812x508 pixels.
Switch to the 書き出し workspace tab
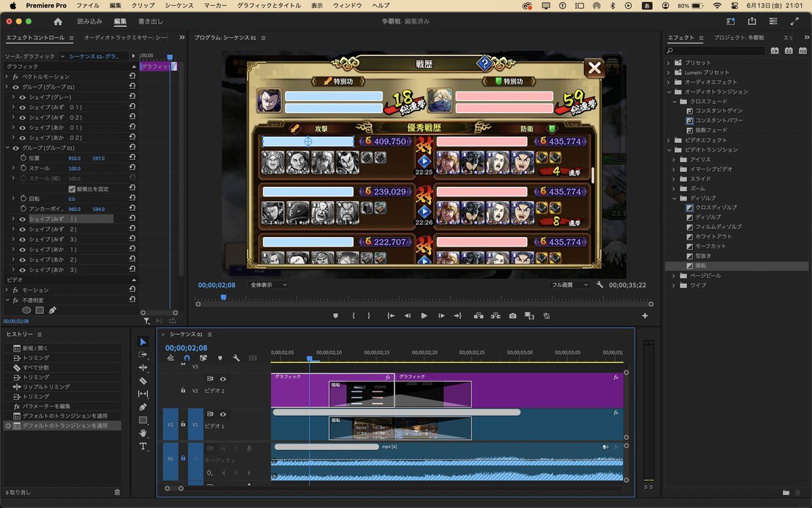click(150, 22)
